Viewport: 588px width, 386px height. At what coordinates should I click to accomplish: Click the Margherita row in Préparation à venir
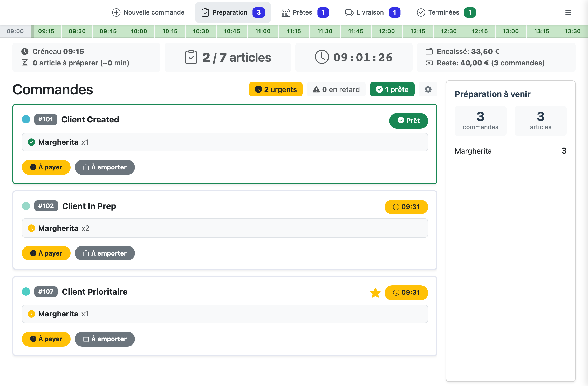point(510,151)
